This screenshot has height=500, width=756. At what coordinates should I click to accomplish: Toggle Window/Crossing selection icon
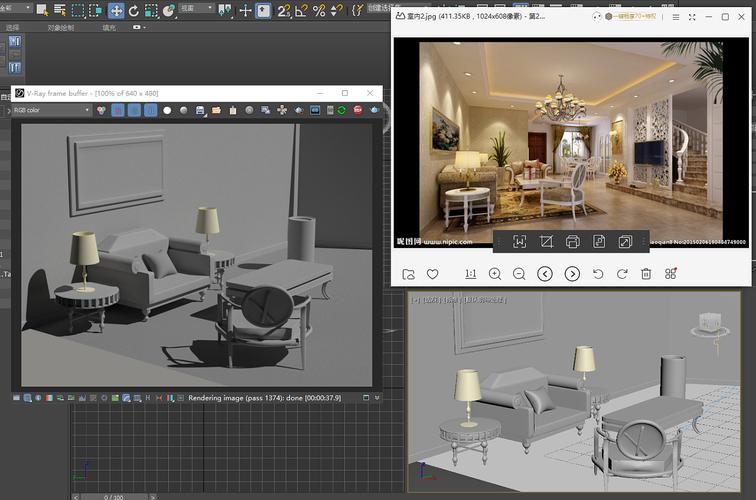point(95,10)
